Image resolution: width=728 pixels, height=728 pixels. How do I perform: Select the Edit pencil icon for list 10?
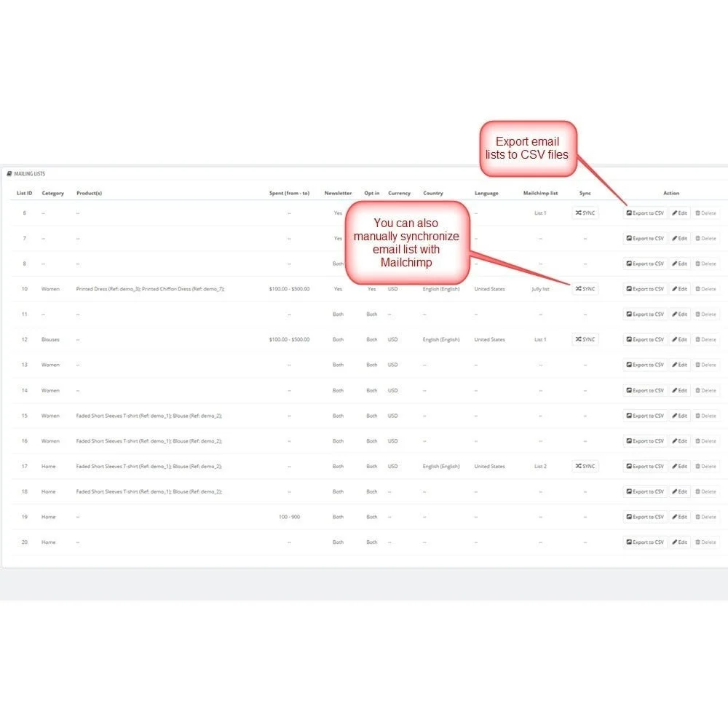675,289
